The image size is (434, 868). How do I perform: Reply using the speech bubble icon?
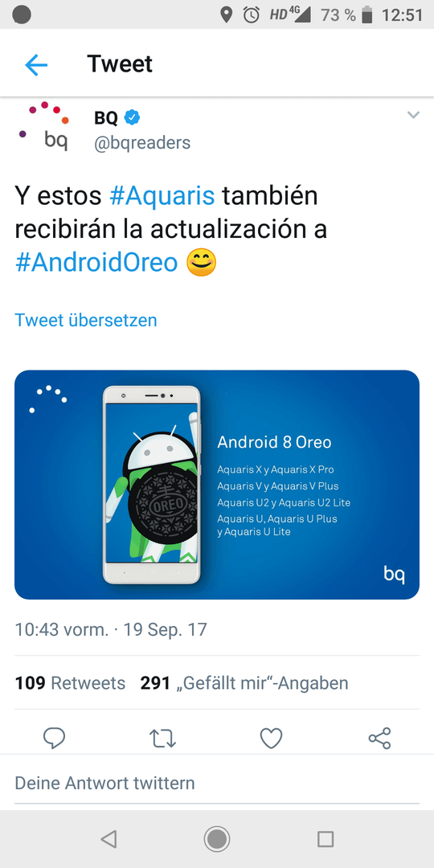point(55,738)
